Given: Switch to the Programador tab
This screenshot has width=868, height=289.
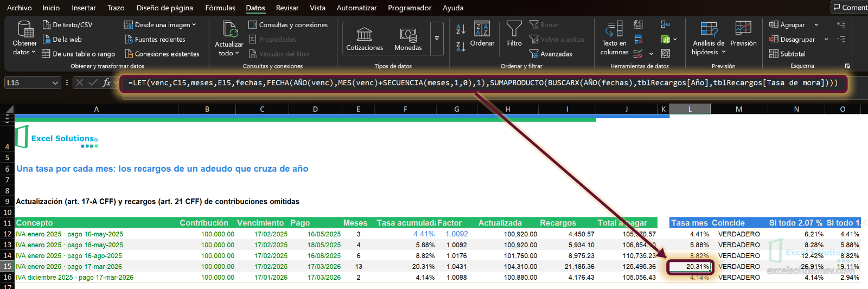Looking at the screenshot, I should (x=410, y=8).
